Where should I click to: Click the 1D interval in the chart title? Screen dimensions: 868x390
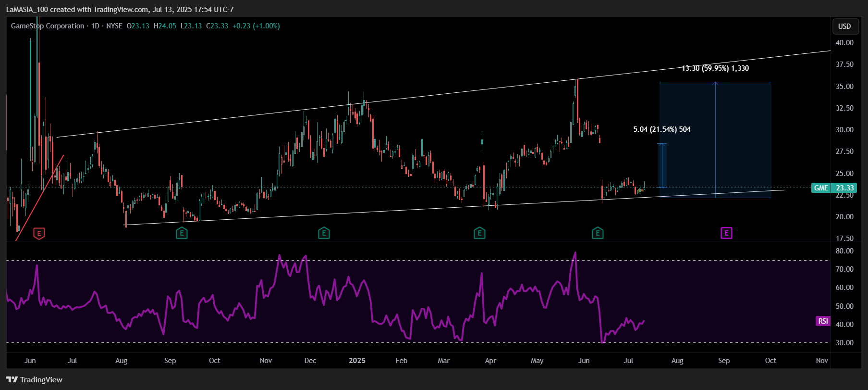coord(95,26)
